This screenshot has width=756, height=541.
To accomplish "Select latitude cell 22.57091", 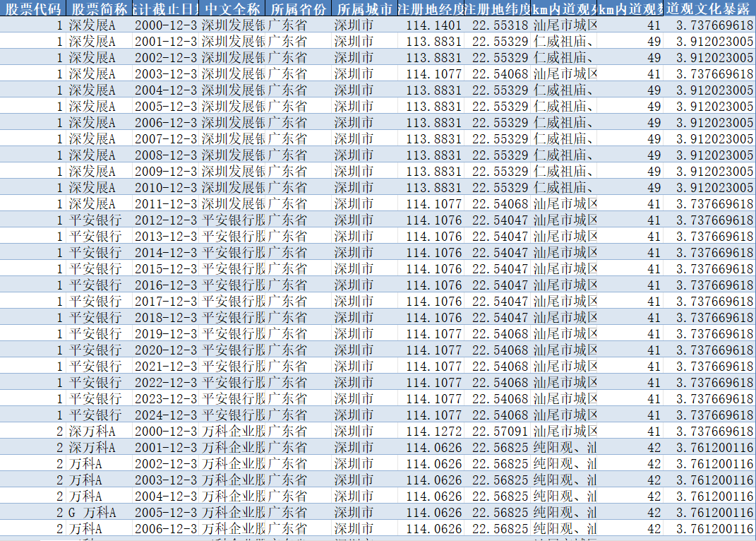I will pos(500,432).
